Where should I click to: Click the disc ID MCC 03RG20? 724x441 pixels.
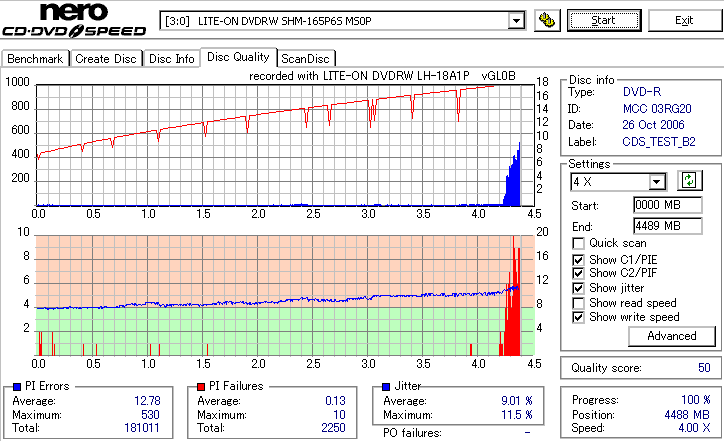click(x=657, y=109)
